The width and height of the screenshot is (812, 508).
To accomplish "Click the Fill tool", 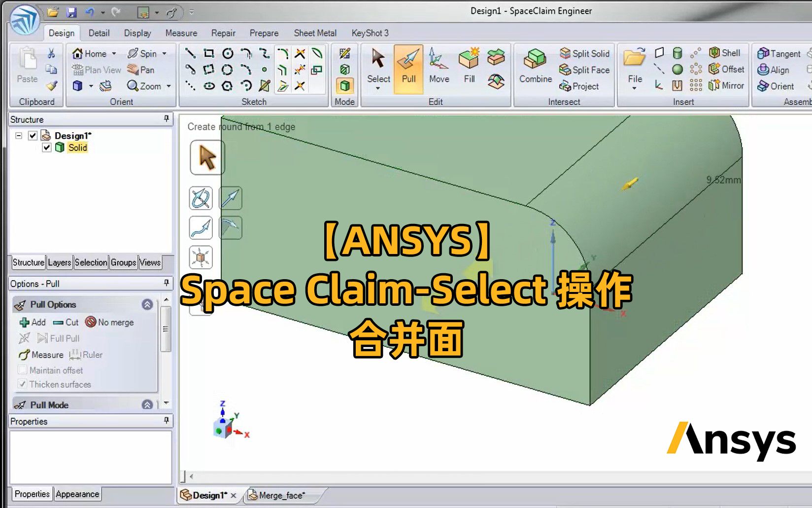I will 469,66.
